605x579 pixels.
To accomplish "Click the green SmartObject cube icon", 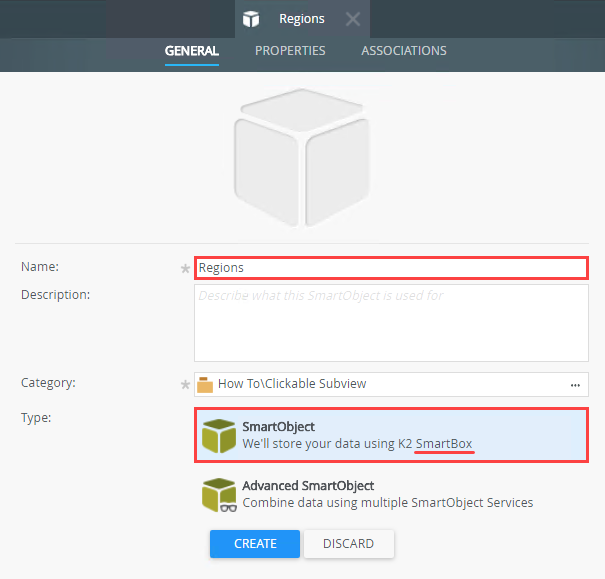I will (x=219, y=436).
